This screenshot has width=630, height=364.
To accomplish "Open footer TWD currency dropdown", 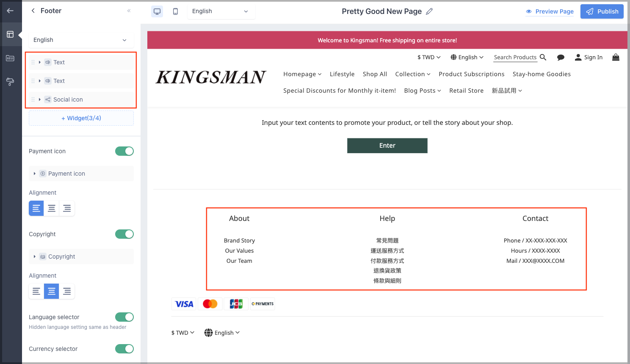I will pyautogui.click(x=183, y=333).
